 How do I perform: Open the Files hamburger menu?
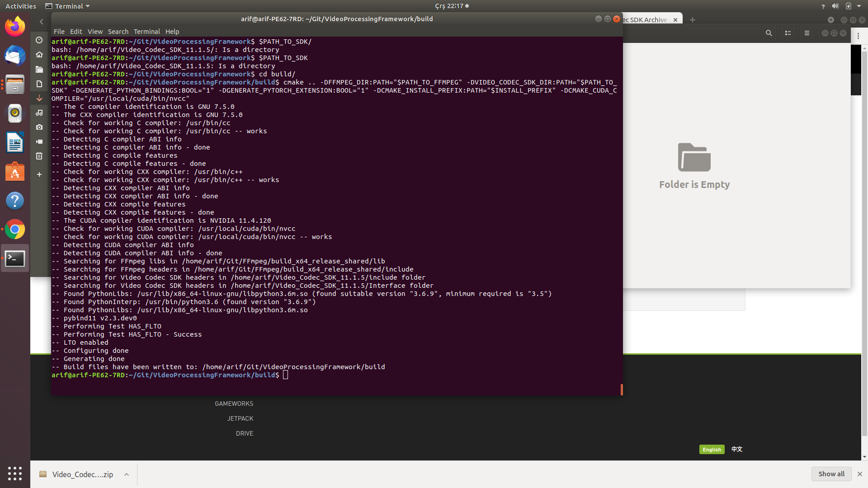click(807, 33)
